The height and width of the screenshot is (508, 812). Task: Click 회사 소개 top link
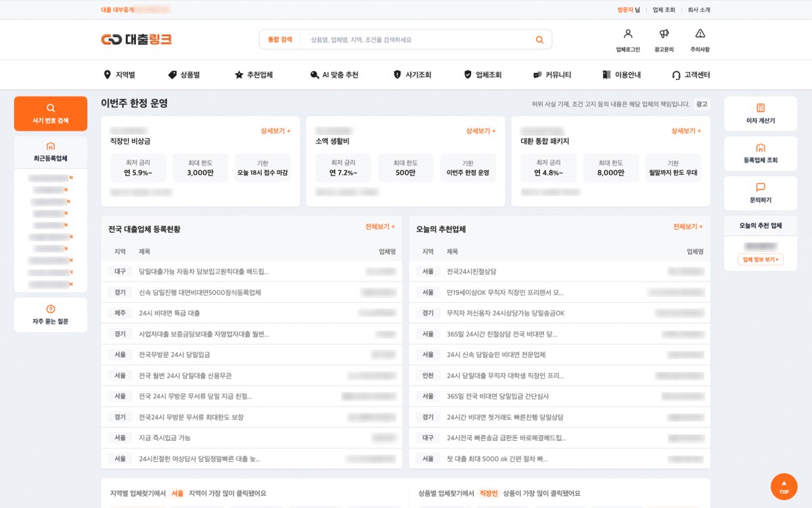[699, 10]
